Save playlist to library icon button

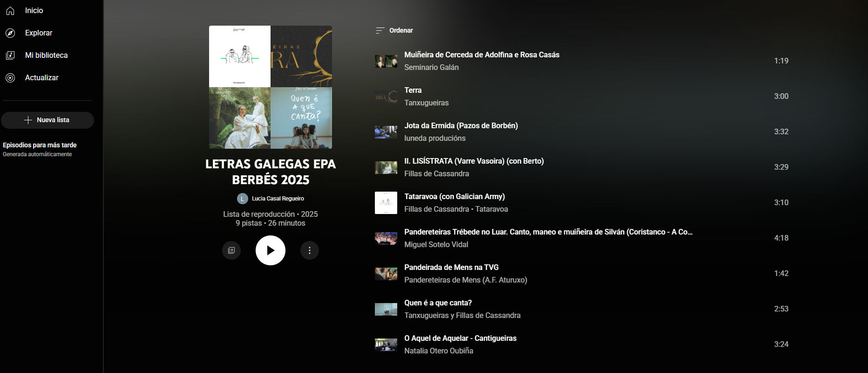click(231, 250)
